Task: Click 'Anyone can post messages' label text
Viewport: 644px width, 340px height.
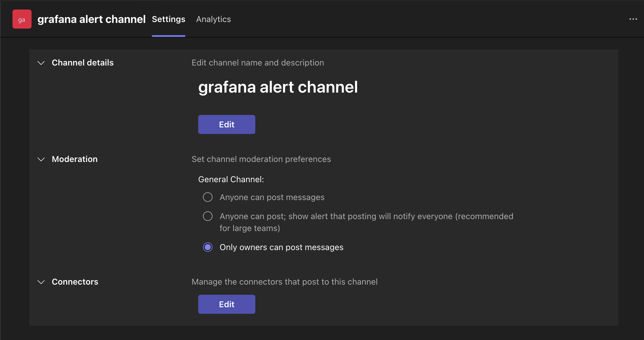Action: [272, 197]
